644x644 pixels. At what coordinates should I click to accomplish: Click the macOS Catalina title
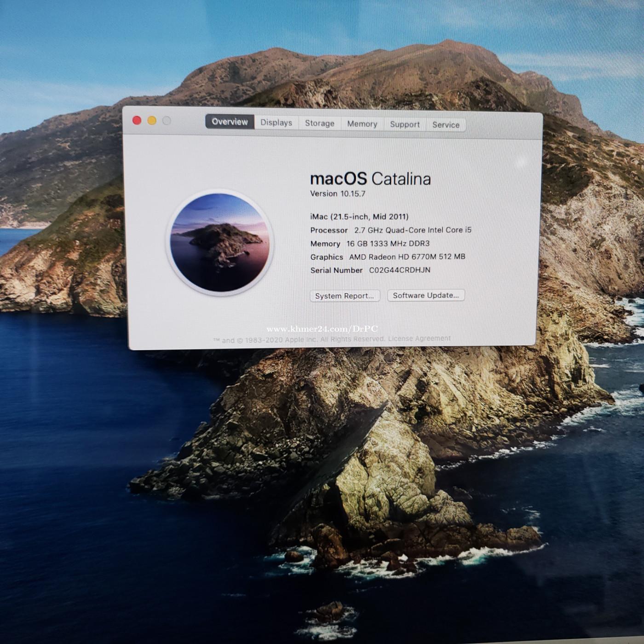click(x=370, y=179)
